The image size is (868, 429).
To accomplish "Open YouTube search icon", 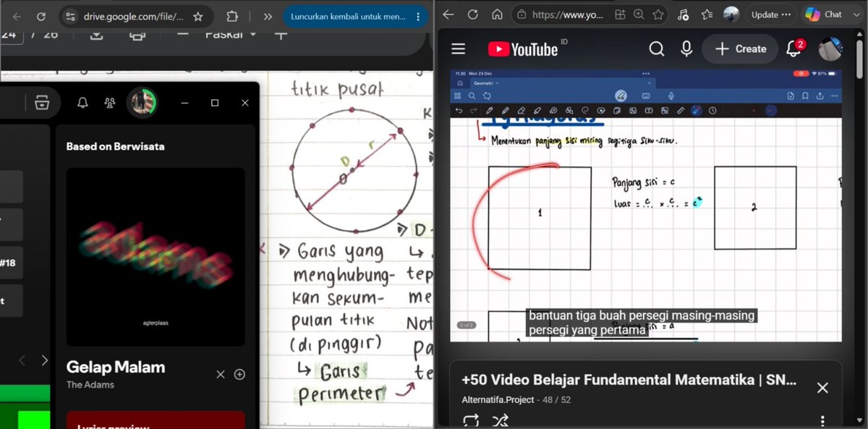I will coord(656,49).
